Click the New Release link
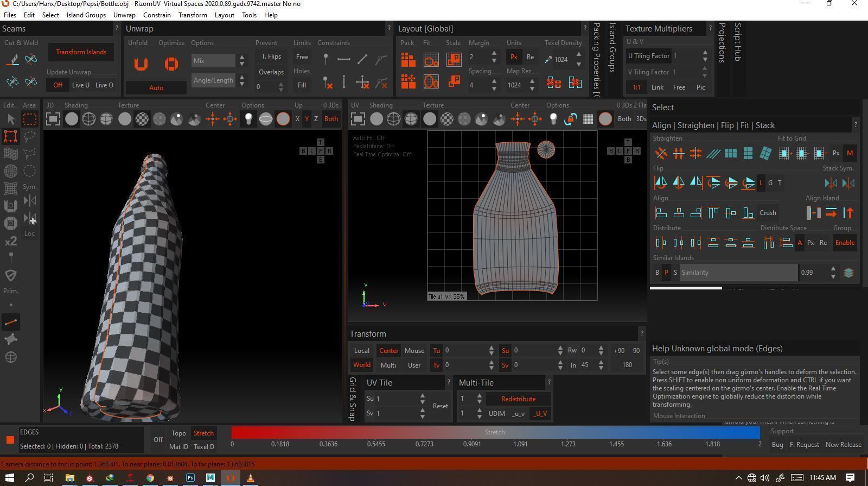The height and width of the screenshot is (486, 868). pos(843,444)
